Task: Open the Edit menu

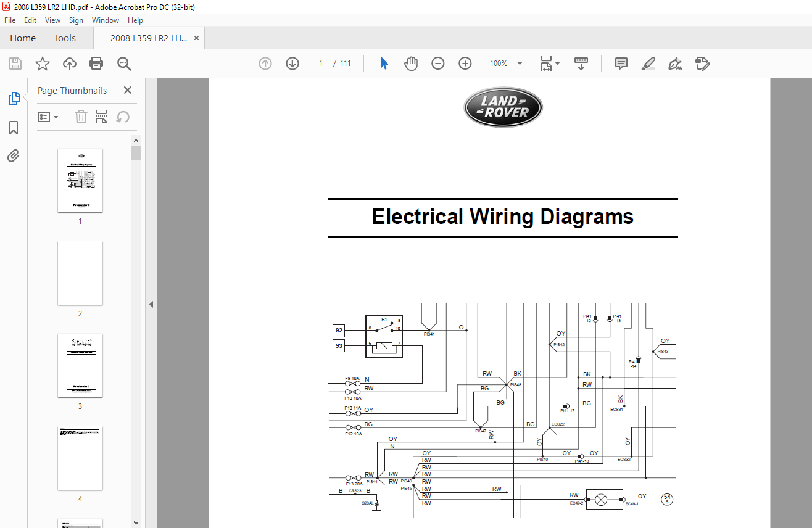Action: click(30, 20)
